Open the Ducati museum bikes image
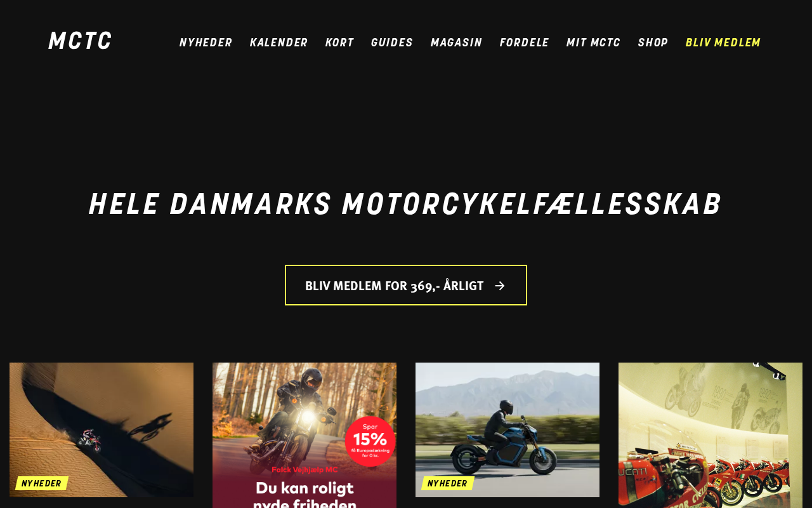The height and width of the screenshot is (508, 812). click(710, 436)
